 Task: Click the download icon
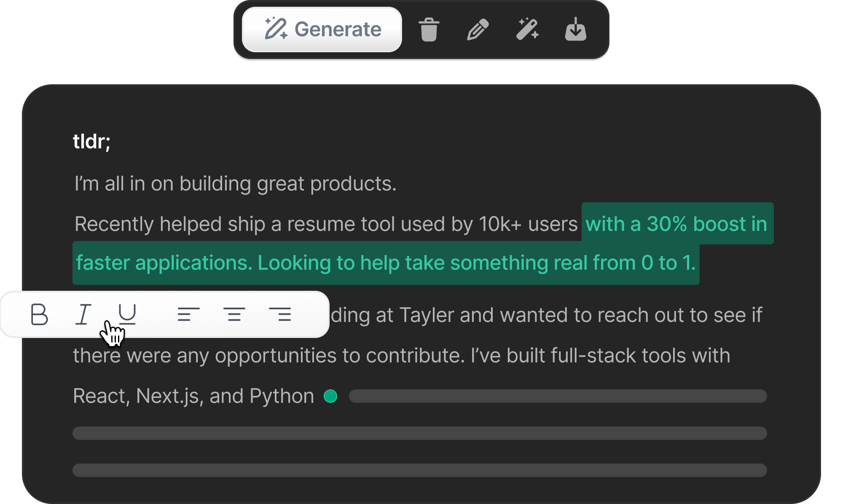[x=576, y=29]
